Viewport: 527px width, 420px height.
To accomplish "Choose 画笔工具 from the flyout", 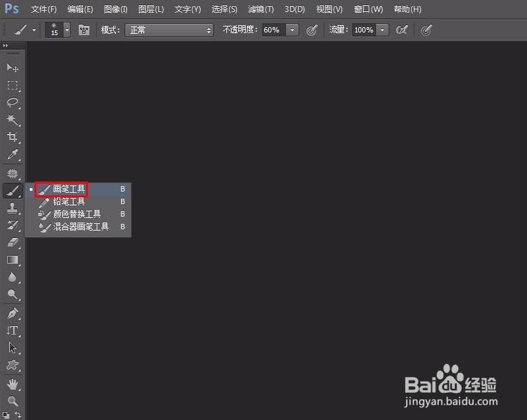I will (x=78, y=189).
